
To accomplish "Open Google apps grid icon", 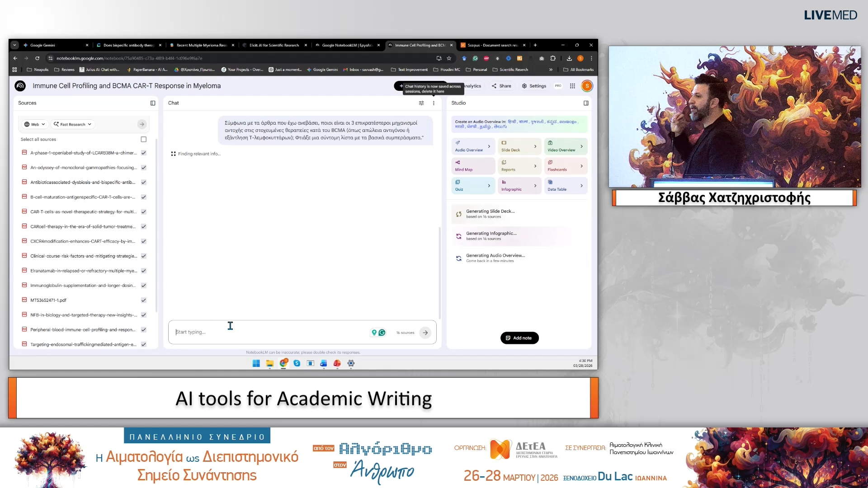I will tap(572, 86).
